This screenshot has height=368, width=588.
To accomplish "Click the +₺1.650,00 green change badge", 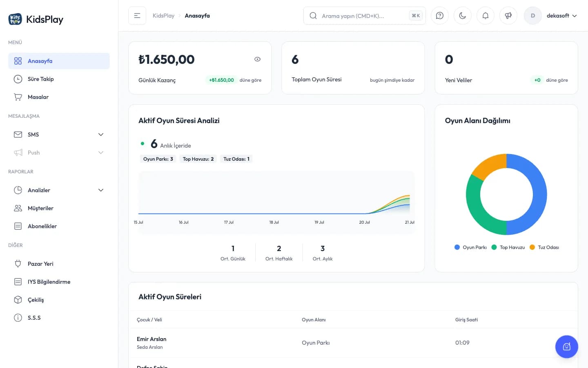I will (x=221, y=80).
